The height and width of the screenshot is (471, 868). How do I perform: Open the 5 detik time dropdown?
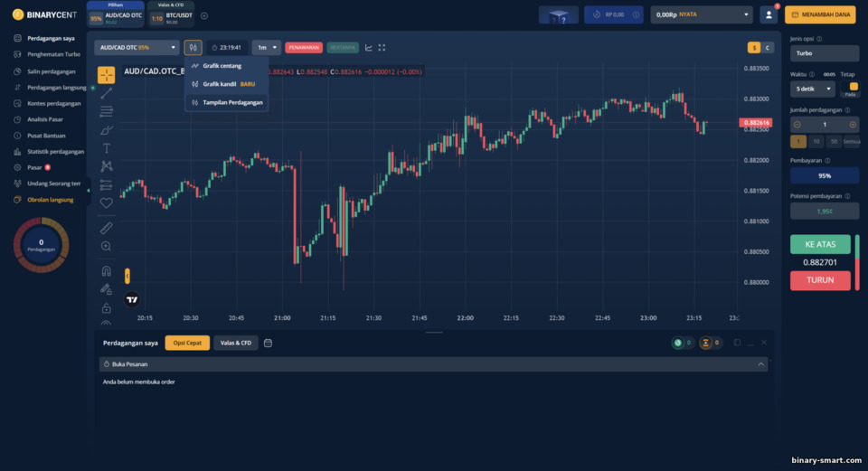813,89
